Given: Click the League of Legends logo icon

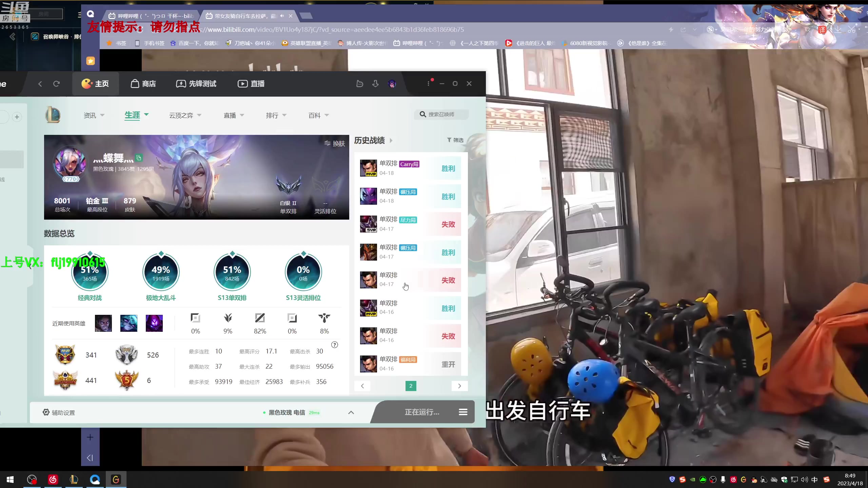Looking at the screenshot, I should pos(53,115).
